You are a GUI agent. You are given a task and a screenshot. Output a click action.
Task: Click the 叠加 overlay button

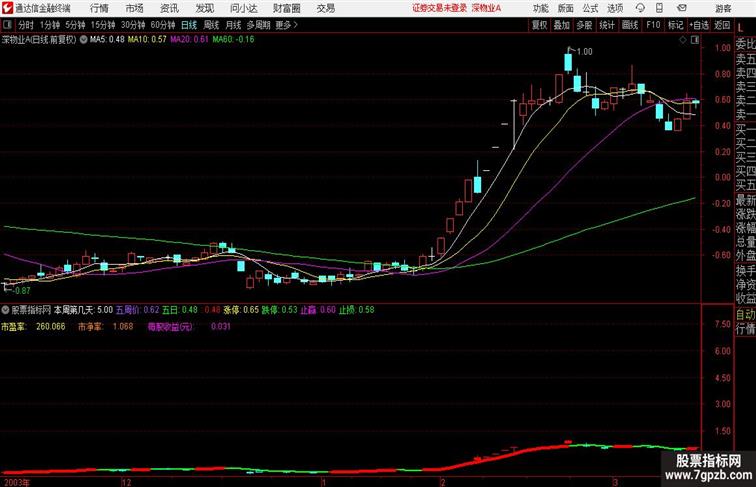[x=562, y=25]
